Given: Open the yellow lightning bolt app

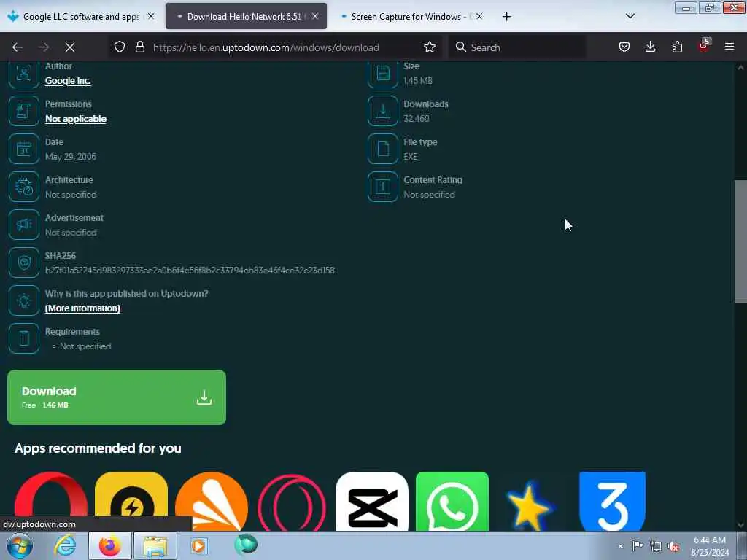Looking at the screenshot, I should pyautogui.click(x=131, y=501).
